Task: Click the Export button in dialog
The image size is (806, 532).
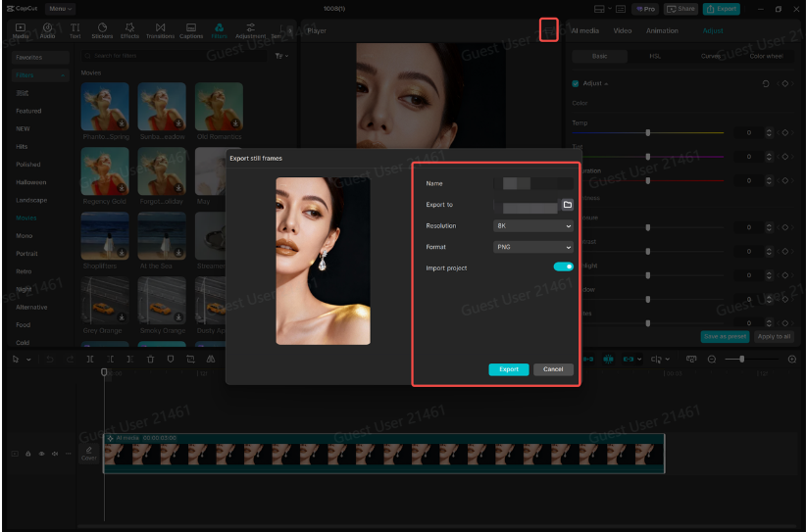Action: [x=509, y=369]
